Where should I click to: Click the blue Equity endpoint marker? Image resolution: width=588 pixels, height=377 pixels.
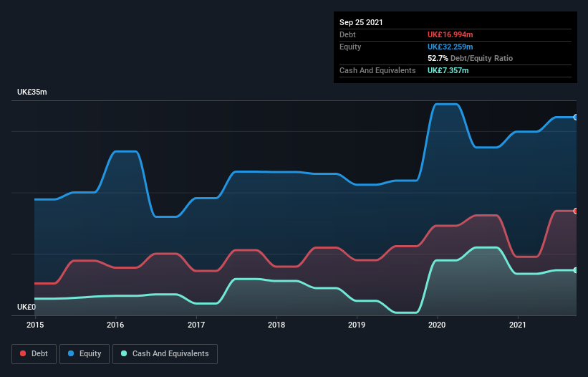576,118
